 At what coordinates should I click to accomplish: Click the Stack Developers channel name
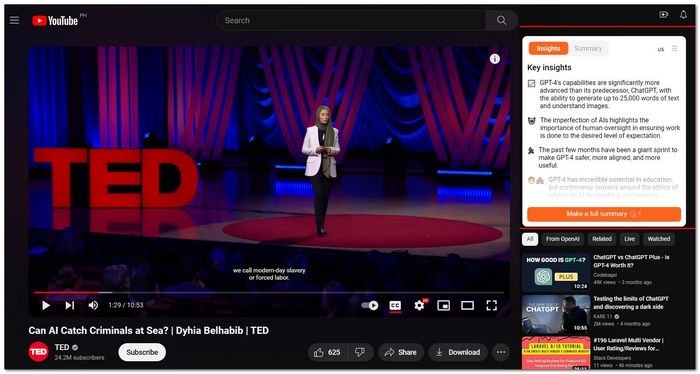[612, 358]
